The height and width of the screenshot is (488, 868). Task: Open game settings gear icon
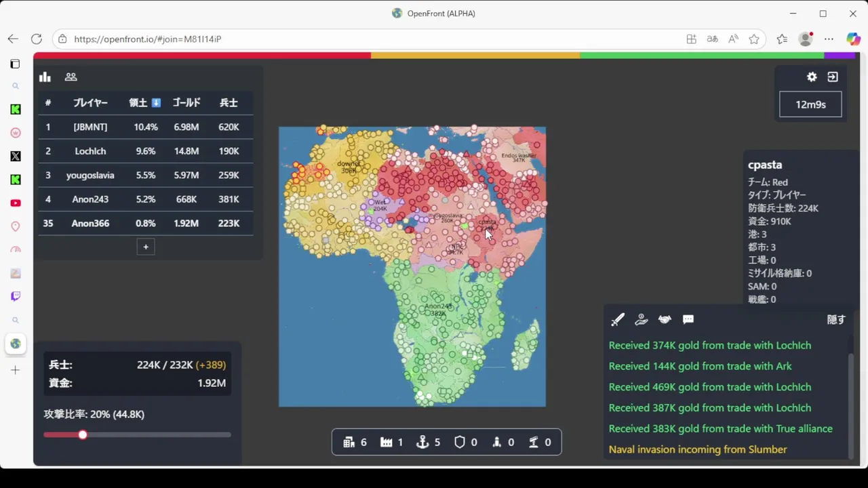click(x=812, y=77)
